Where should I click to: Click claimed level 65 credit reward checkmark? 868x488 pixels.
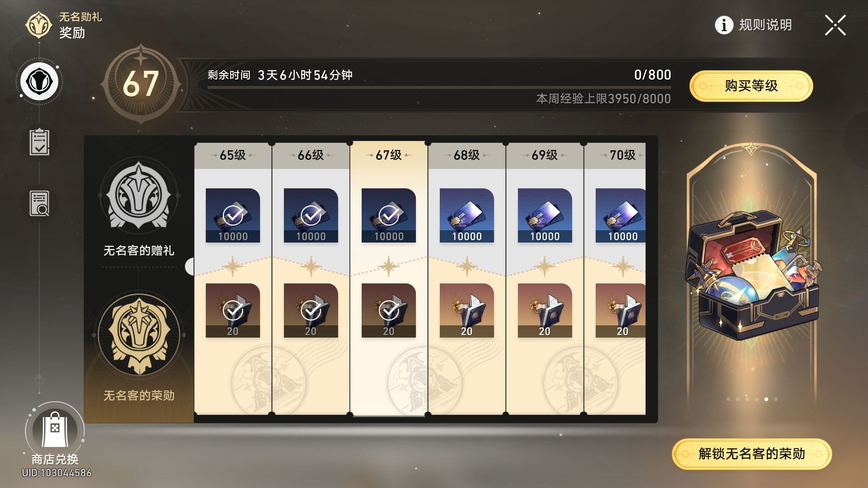(x=233, y=215)
